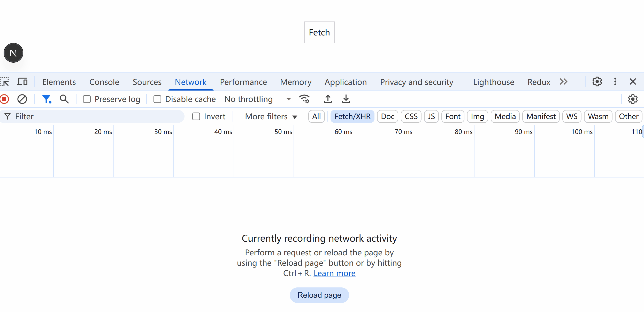Tick the Invert filter checkbox
Image resolution: width=644 pixels, height=312 pixels.
(x=196, y=116)
